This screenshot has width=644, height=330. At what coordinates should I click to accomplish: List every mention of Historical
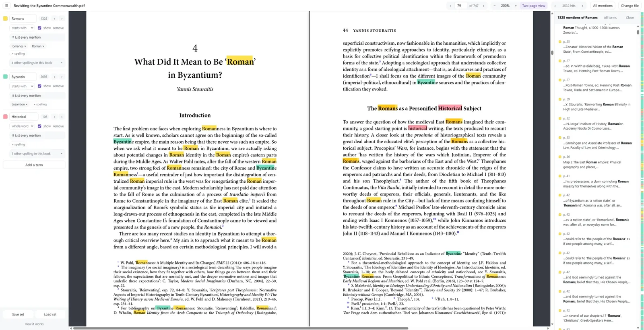click(x=37, y=136)
